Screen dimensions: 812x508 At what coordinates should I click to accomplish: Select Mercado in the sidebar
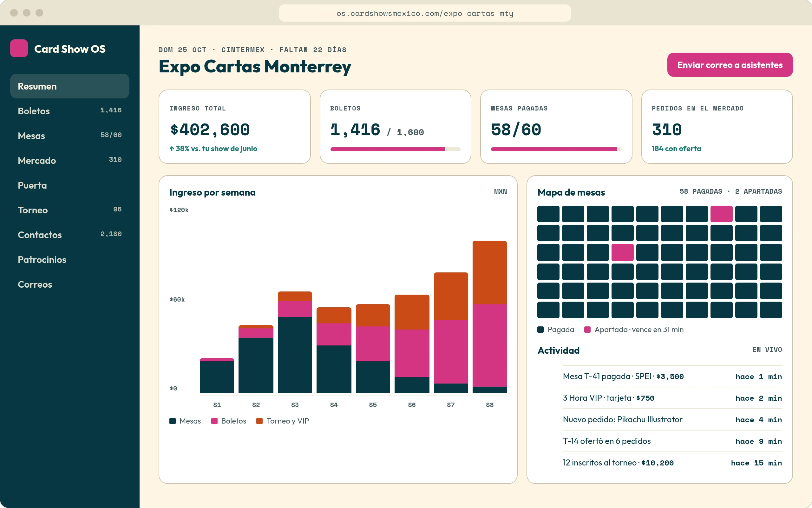69,160
